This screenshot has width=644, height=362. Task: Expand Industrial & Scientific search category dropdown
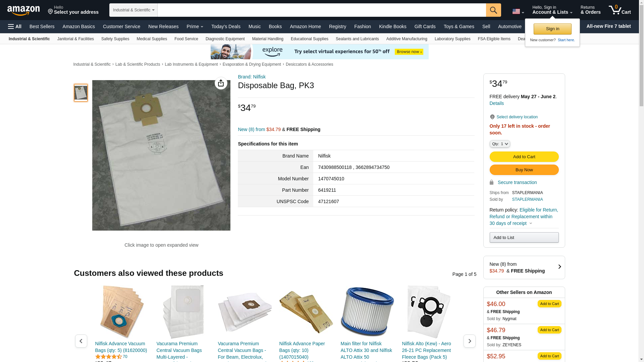pos(133,10)
